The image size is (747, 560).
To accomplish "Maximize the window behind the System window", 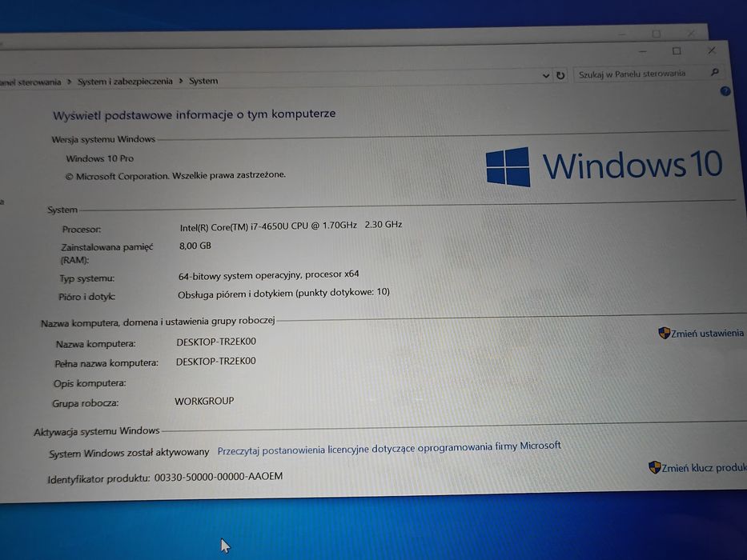I will point(656,34).
